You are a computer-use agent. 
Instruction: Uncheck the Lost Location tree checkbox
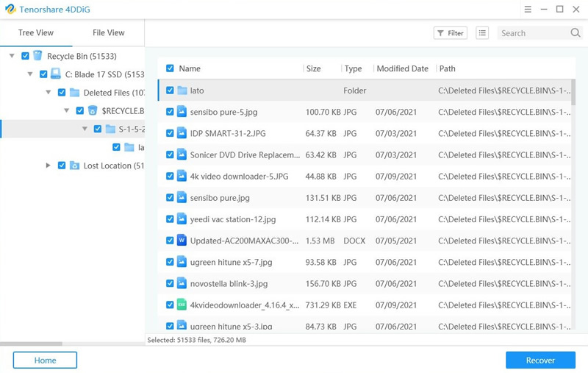click(x=62, y=166)
